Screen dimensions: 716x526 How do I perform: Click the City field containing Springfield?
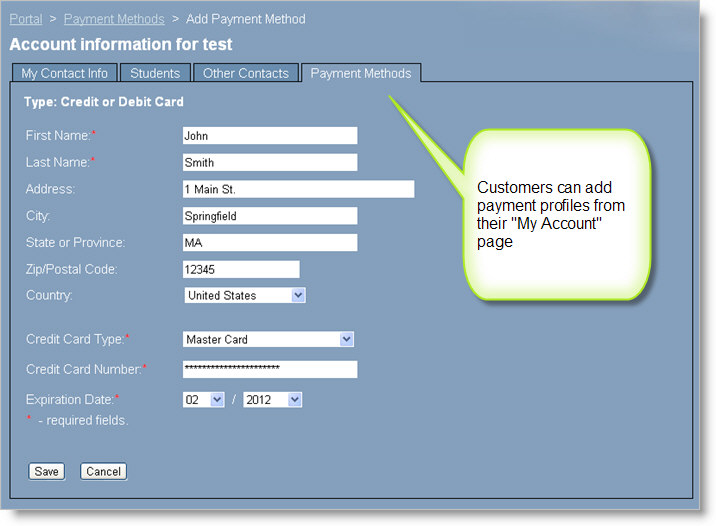(270, 216)
